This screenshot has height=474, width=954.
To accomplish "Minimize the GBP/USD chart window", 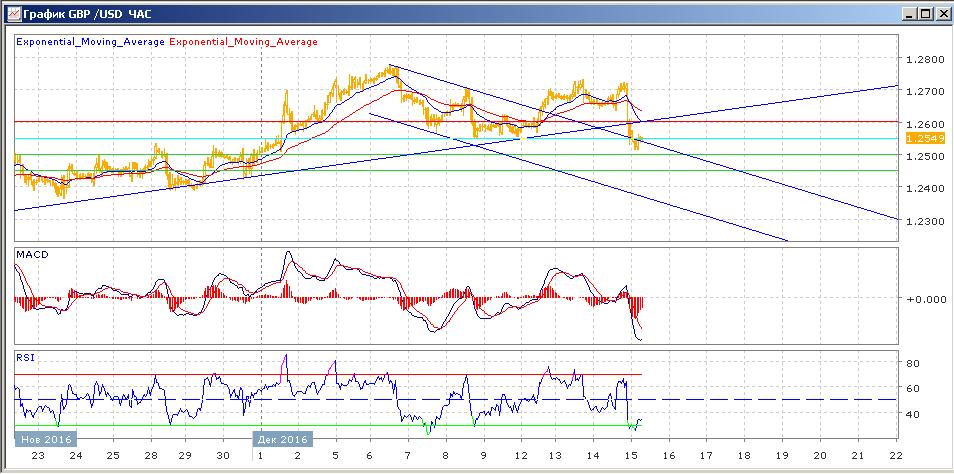I will click(x=907, y=13).
